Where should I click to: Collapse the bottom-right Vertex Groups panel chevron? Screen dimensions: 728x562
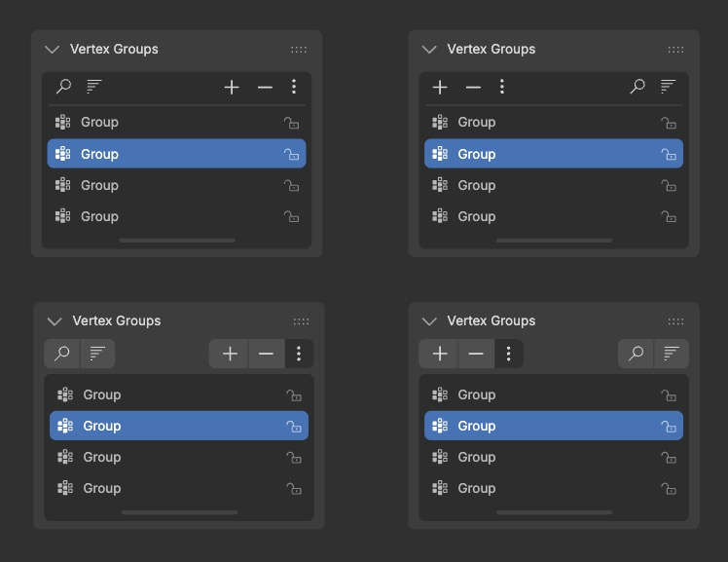pyautogui.click(x=429, y=321)
